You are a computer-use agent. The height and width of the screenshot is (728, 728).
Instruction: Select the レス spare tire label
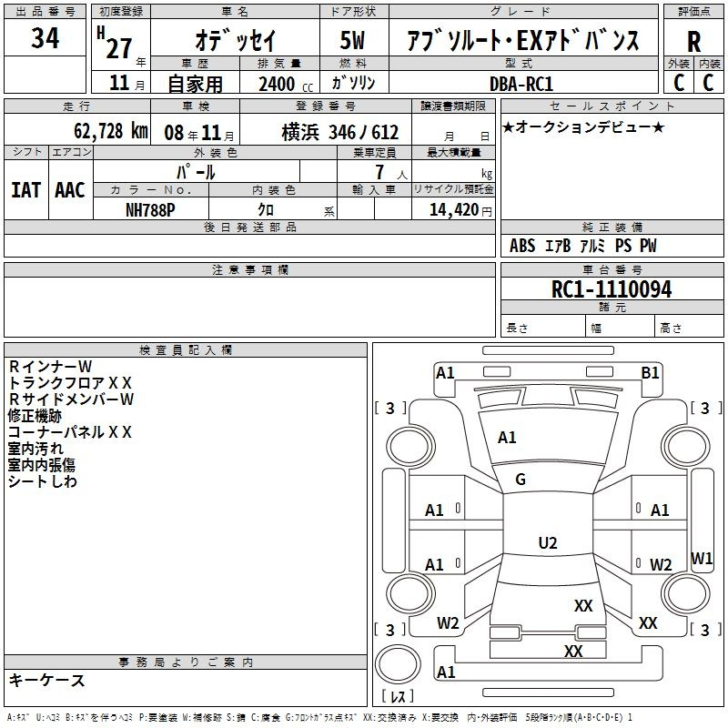[x=398, y=695]
